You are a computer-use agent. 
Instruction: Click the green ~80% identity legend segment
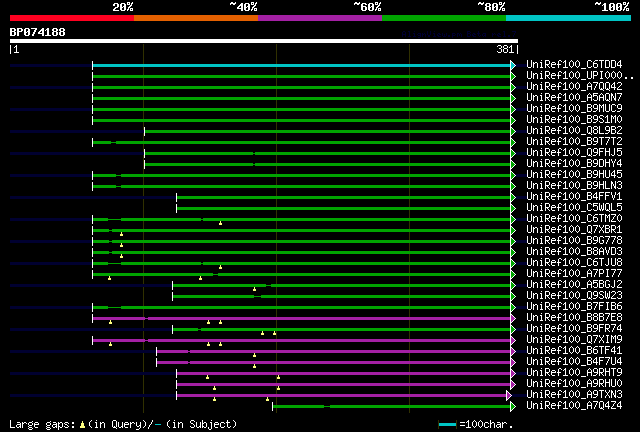point(444,18)
